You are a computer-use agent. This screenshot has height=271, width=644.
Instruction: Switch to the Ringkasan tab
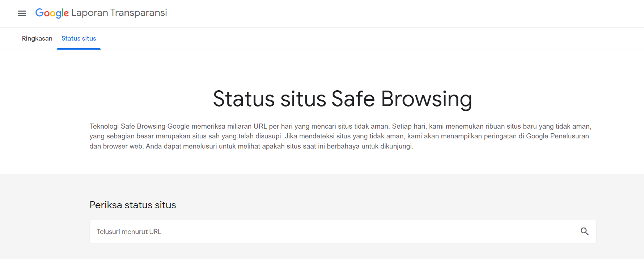(x=37, y=38)
